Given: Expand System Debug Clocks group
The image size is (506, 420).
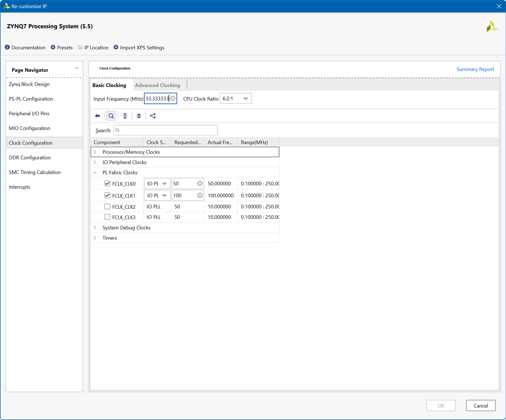Looking at the screenshot, I should click(x=95, y=228).
